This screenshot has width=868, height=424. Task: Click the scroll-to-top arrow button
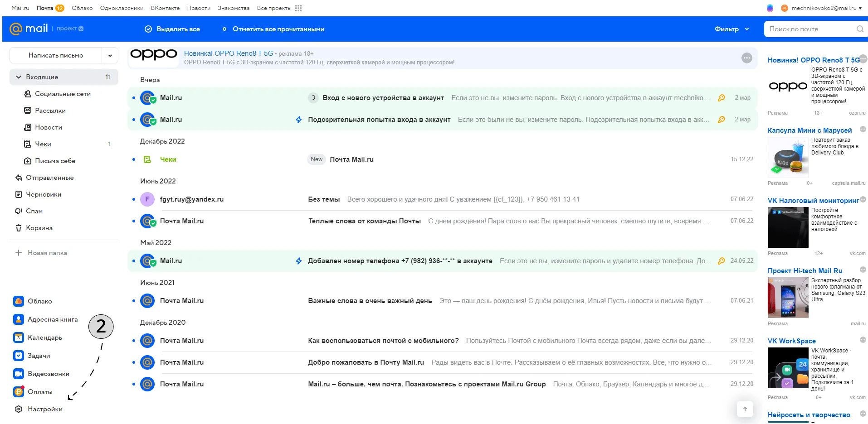pyautogui.click(x=745, y=409)
